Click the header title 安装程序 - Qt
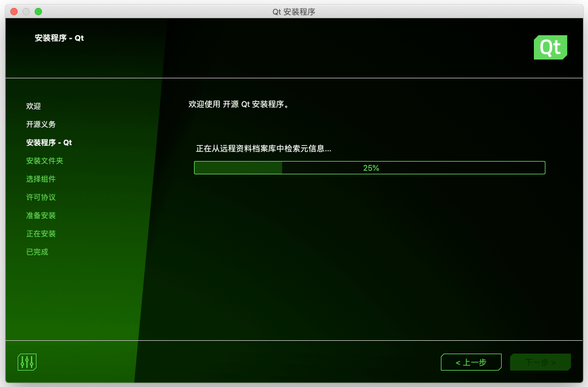Image resolution: width=588 pixels, height=387 pixels. 59,38
